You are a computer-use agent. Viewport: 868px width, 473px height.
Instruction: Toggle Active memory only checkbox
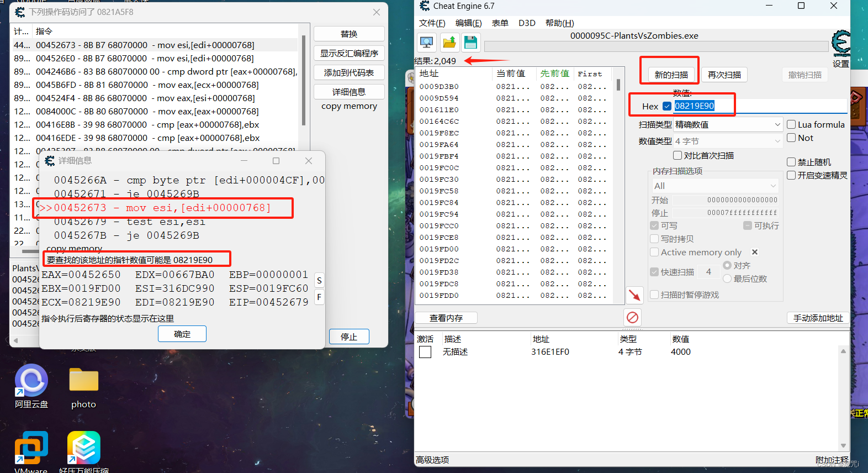pos(654,252)
